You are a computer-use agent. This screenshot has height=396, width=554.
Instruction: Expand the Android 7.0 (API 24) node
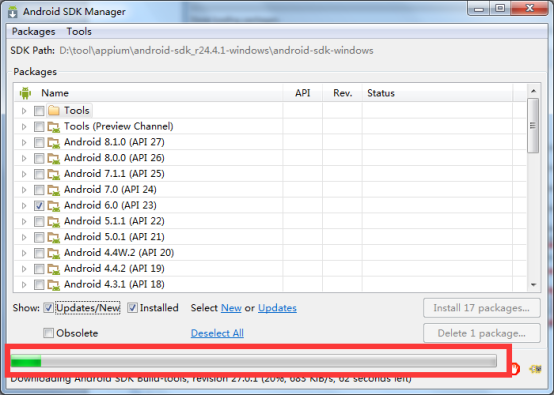pos(24,190)
